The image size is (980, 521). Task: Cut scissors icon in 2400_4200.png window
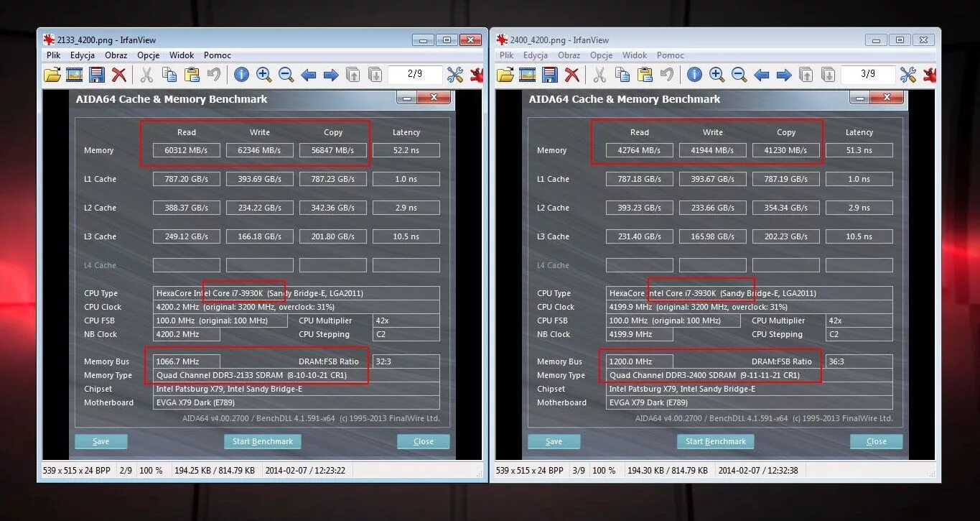599,75
